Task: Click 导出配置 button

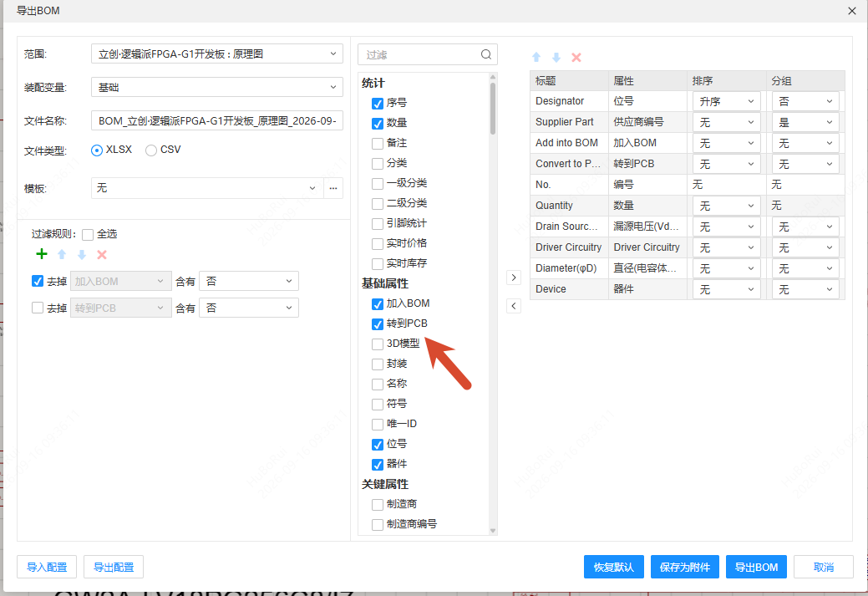Action: click(x=114, y=568)
